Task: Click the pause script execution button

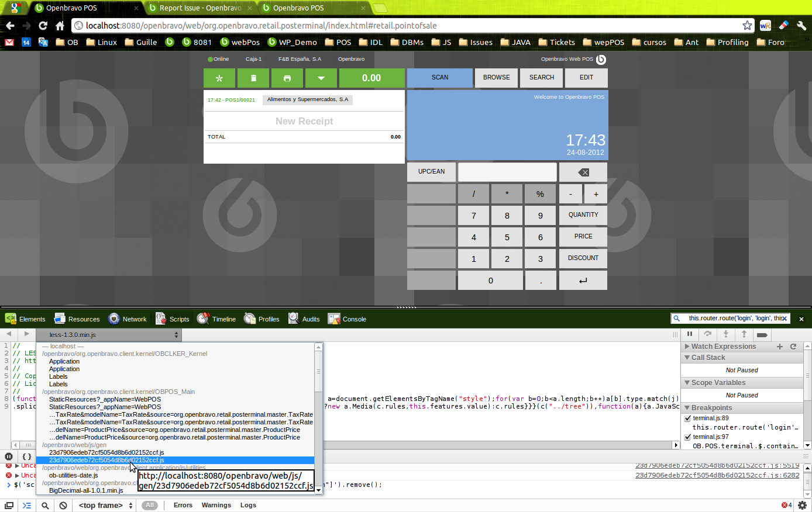Action: tap(690, 334)
